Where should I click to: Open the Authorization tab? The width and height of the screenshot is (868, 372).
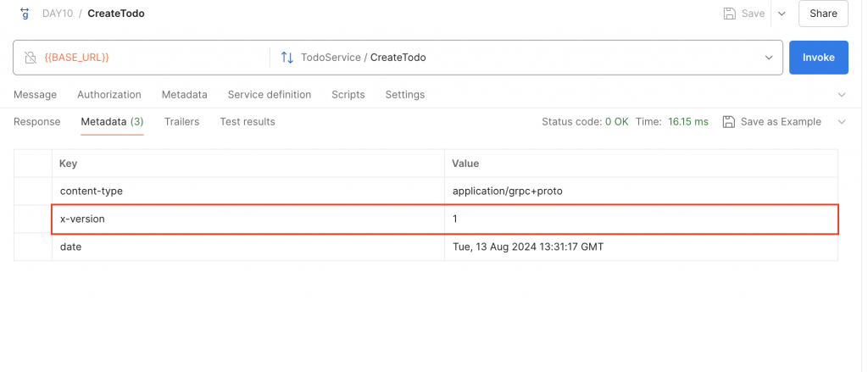click(109, 95)
